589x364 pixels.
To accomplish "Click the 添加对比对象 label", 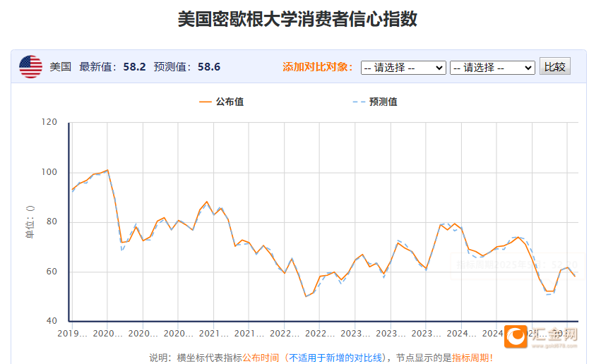I will (x=317, y=67).
